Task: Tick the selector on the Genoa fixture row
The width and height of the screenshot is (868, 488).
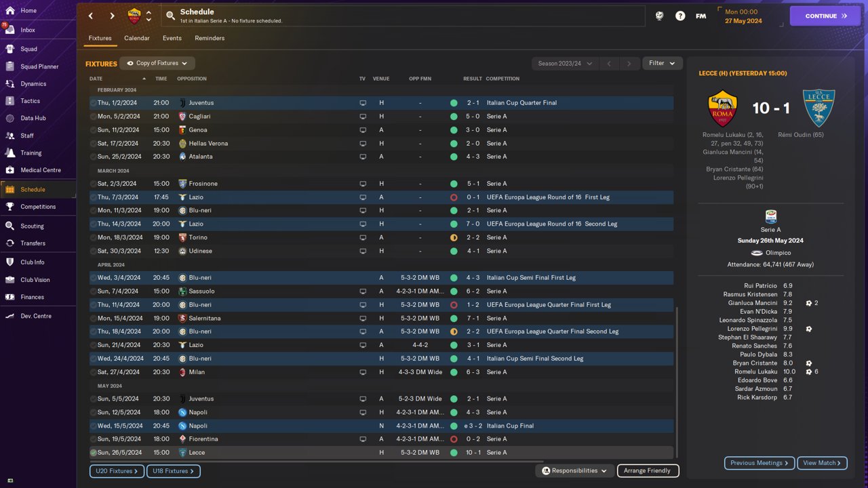Action: (x=94, y=130)
